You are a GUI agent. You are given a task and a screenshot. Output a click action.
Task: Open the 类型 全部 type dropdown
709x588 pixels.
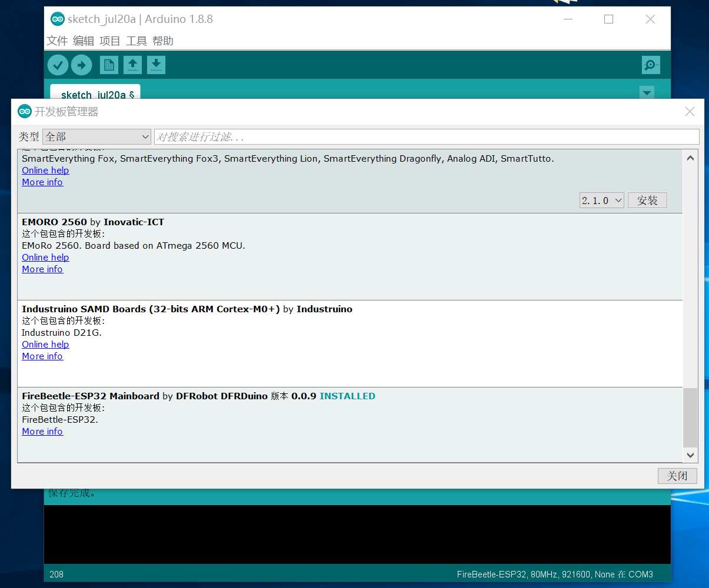click(97, 136)
